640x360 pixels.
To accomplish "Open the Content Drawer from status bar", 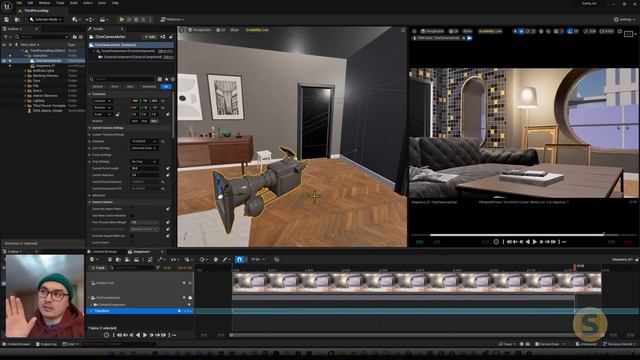I will [x=16, y=344].
